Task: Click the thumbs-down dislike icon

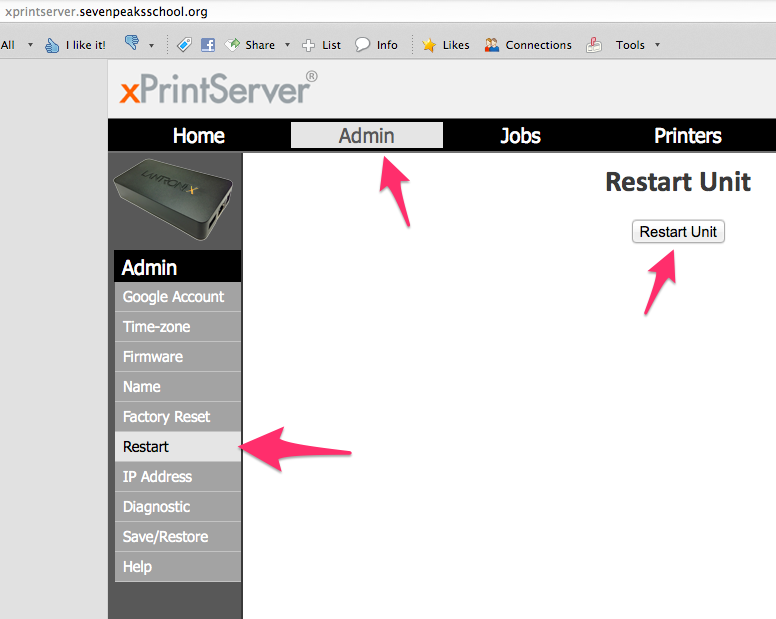Action: pos(132,43)
